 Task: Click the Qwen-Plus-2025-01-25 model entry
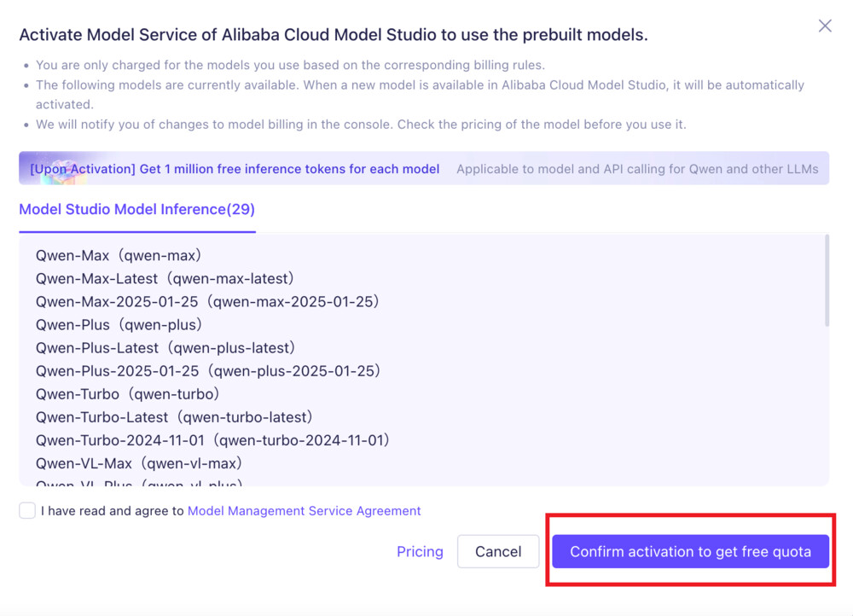pos(208,370)
